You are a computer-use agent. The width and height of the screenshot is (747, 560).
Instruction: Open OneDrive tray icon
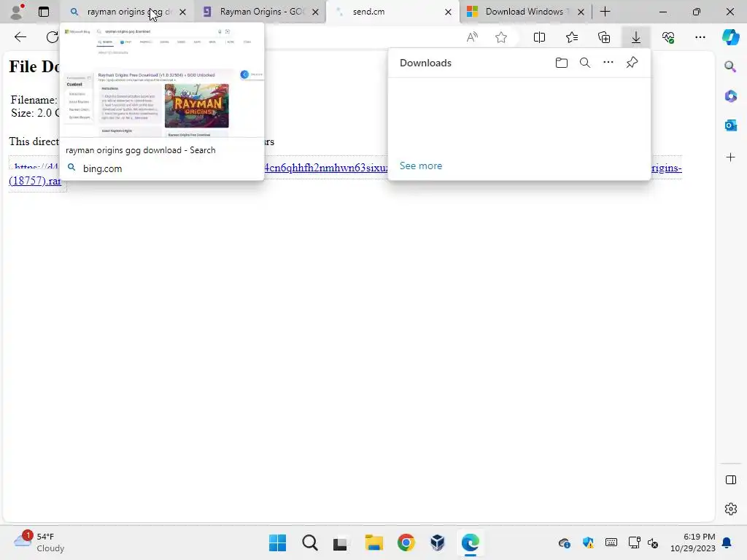point(565,542)
